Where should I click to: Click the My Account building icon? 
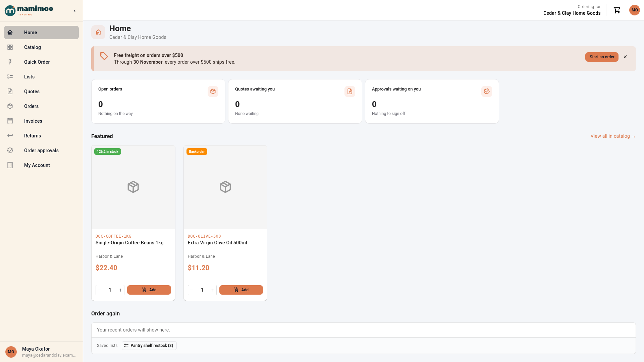pyautogui.click(x=10, y=165)
